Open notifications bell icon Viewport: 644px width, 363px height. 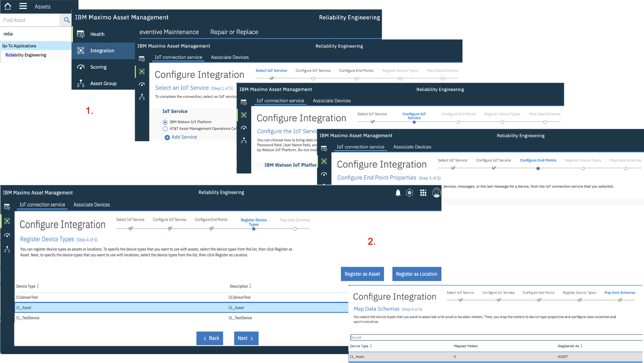click(x=398, y=193)
